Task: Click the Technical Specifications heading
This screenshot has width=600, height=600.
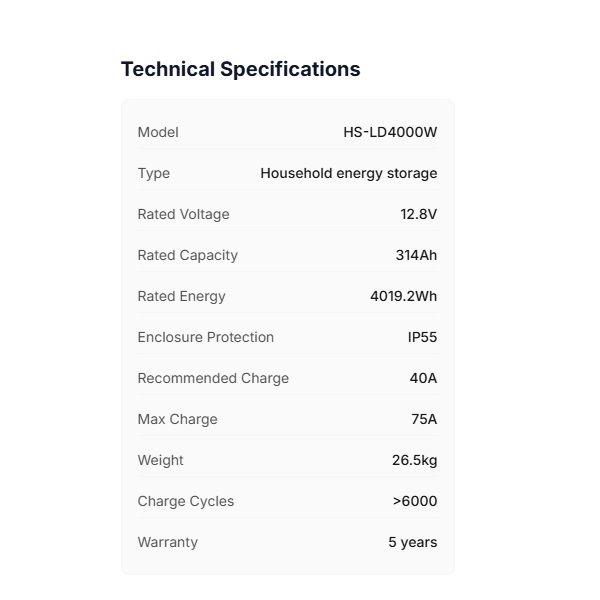Action: 240,69
